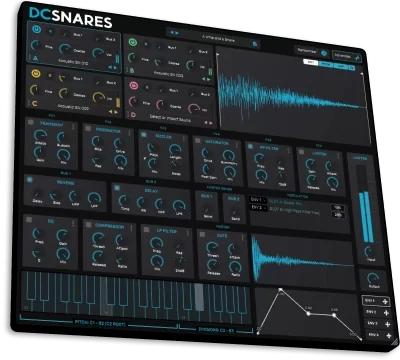Click the highlighted key on the keyboard
The height and width of the screenshot is (360, 400).
tap(199, 297)
